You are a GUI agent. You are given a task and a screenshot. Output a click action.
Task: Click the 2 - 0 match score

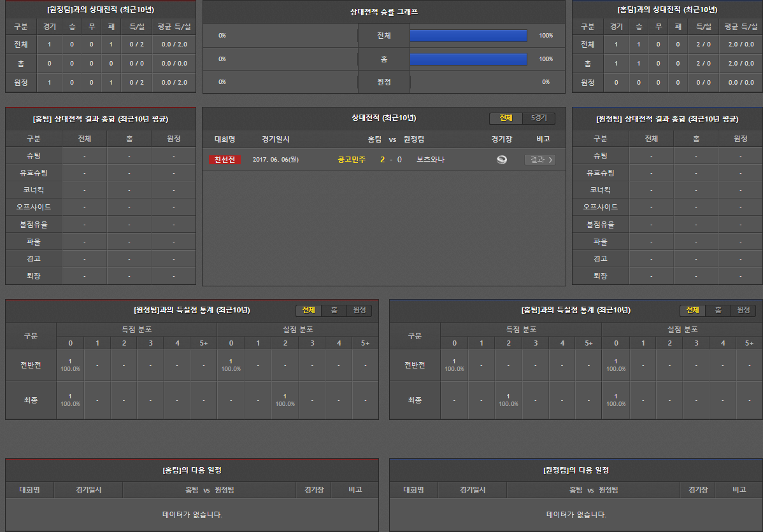(391, 160)
